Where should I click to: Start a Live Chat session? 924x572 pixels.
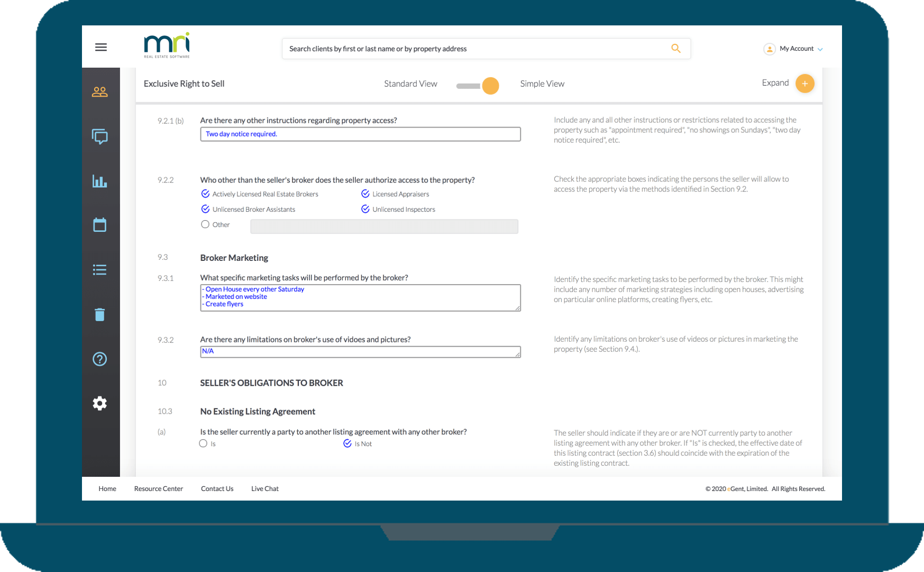pos(264,488)
